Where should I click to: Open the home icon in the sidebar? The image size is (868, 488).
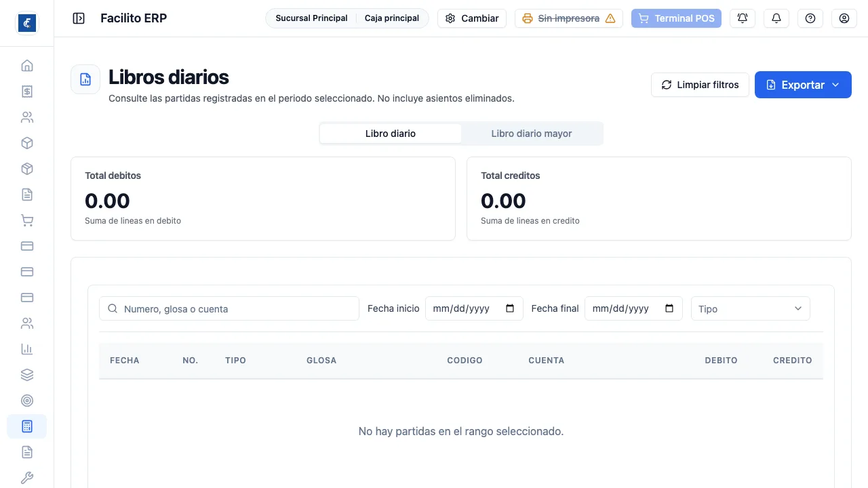click(27, 66)
